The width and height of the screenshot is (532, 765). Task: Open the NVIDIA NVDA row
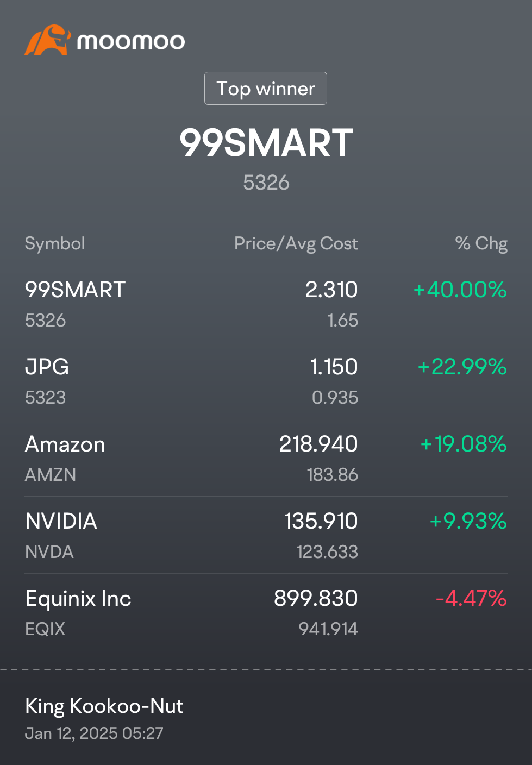266,535
